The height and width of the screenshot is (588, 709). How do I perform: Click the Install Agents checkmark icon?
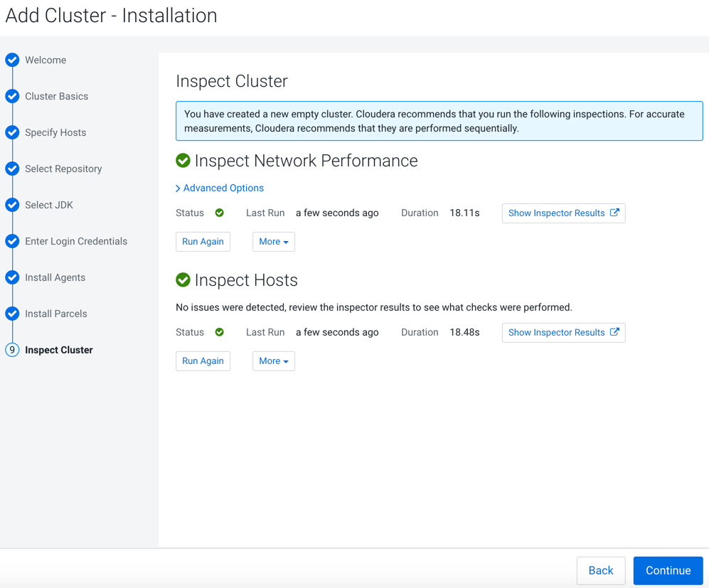12,278
